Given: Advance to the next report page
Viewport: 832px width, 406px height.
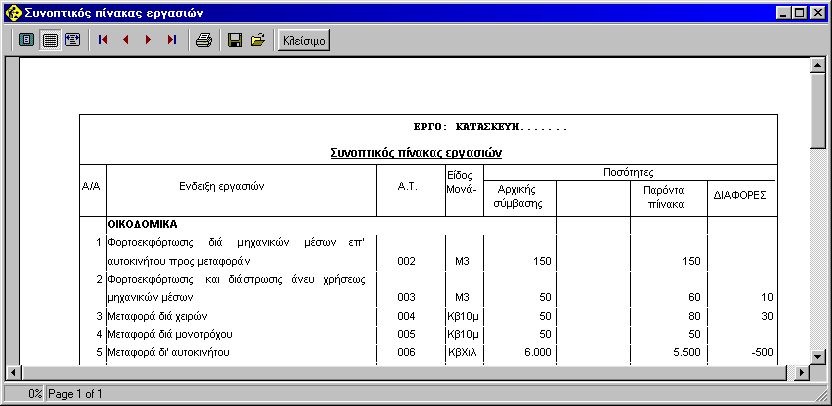Looking at the screenshot, I should click(149, 40).
